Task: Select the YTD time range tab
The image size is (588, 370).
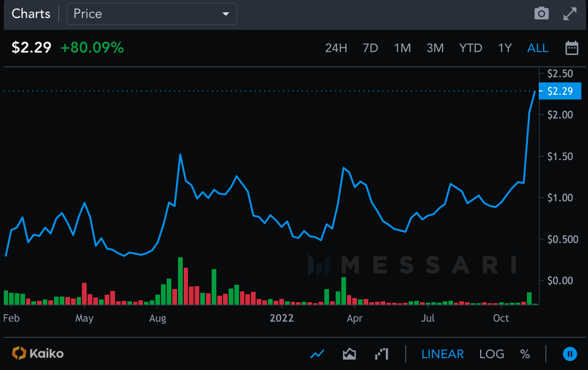Action: (471, 47)
